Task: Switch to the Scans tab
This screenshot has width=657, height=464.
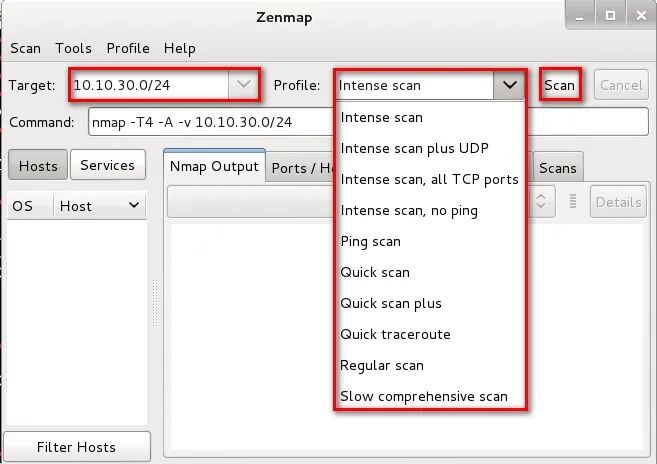Action: click(x=558, y=168)
